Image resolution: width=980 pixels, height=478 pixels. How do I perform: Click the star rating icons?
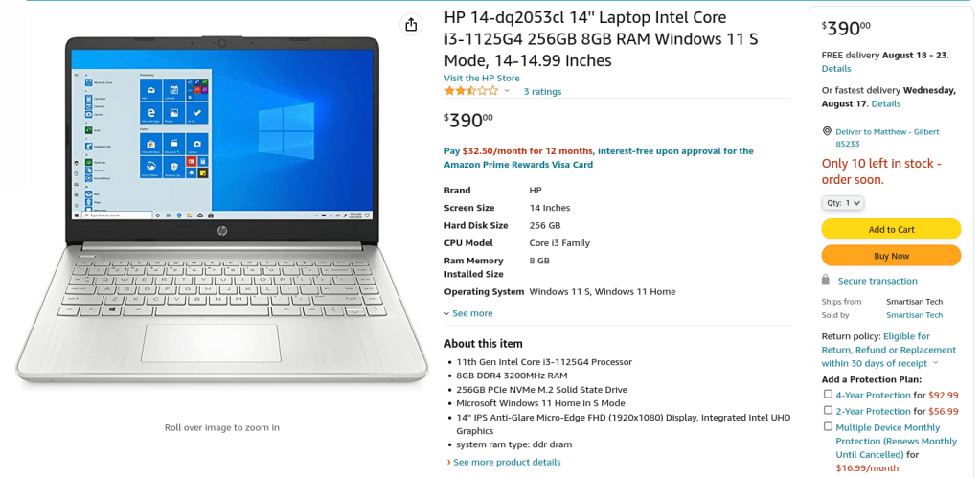[471, 91]
